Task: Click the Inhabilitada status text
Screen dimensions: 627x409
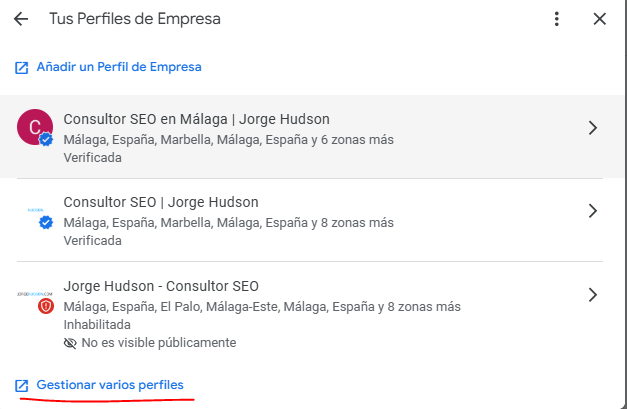Action: click(97, 324)
